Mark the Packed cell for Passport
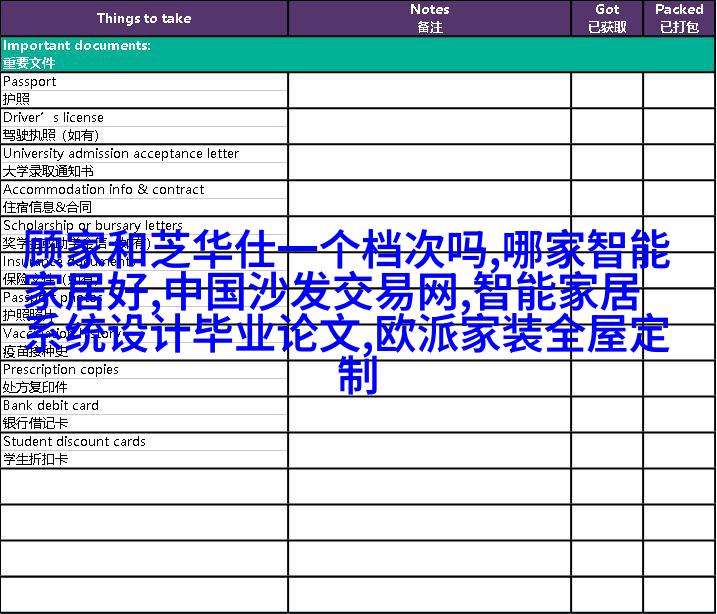717x614 pixels. click(679, 90)
